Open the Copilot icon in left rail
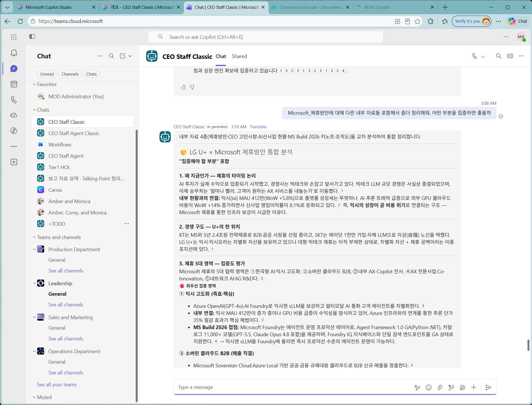The width and height of the screenshot is (532, 405). pyautogui.click(x=14, y=131)
